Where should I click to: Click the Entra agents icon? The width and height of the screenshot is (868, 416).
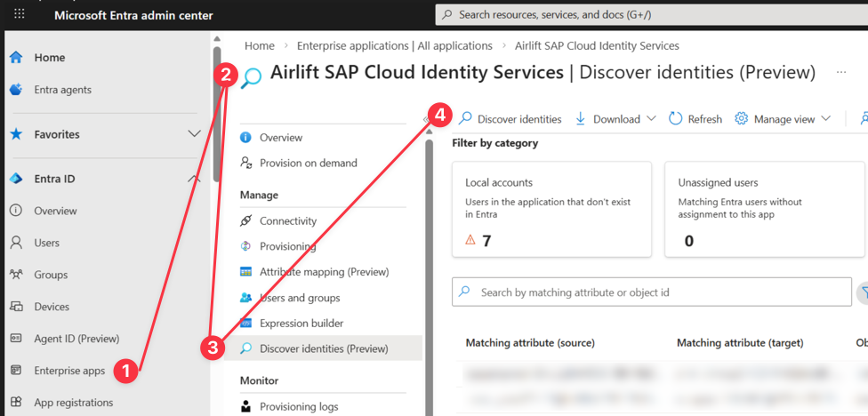tap(16, 90)
